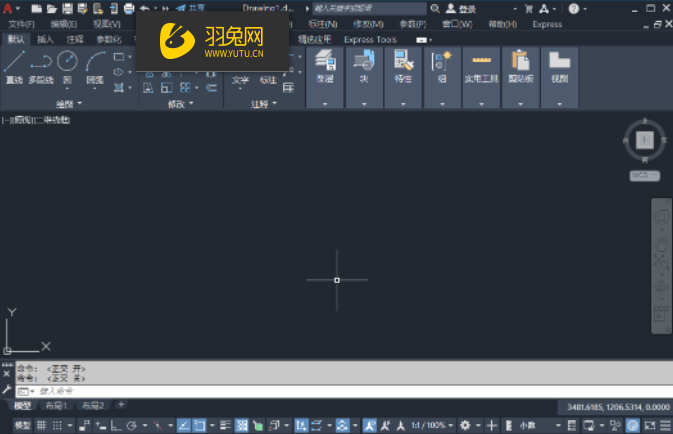This screenshot has width=673, height=434.
Task: Open the annotation scale 1:1/100% dropdown
Action: [432, 425]
